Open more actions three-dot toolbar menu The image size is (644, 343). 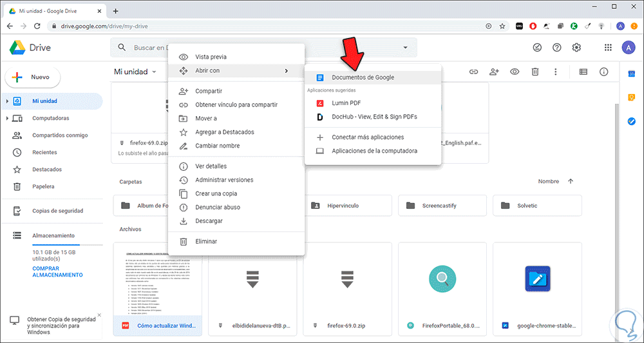(555, 72)
